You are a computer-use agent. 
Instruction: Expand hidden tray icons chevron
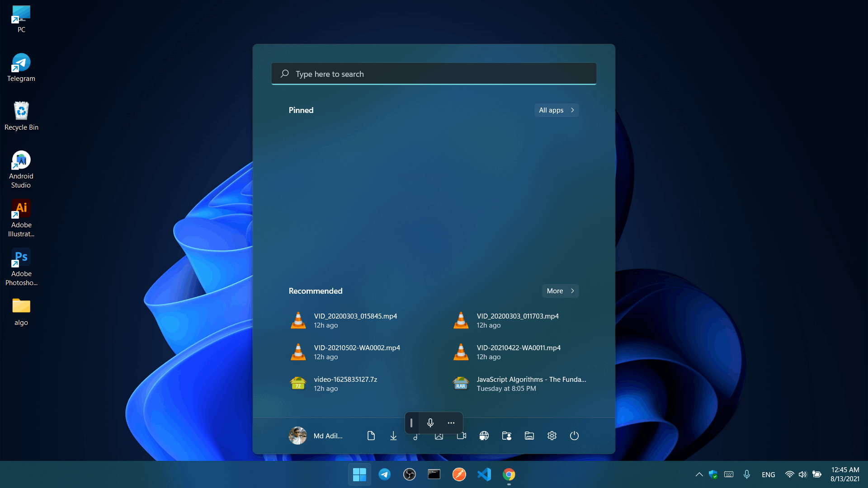coord(699,474)
